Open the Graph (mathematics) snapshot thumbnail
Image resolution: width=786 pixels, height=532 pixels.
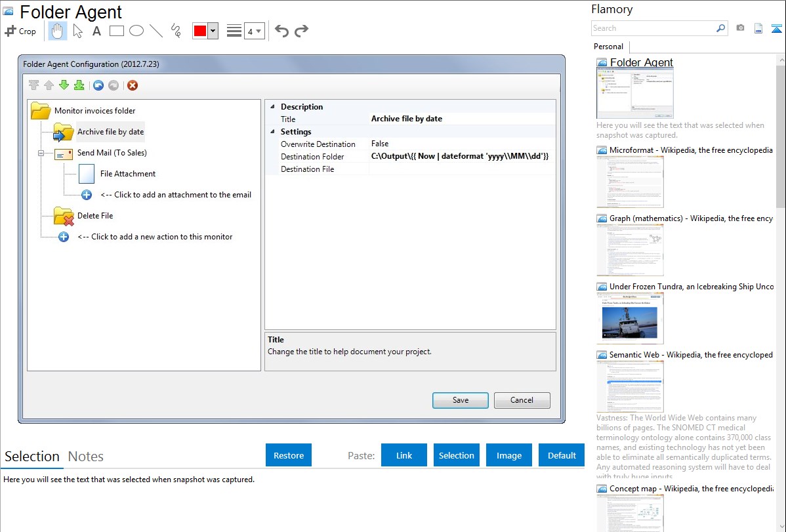tap(630, 250)
